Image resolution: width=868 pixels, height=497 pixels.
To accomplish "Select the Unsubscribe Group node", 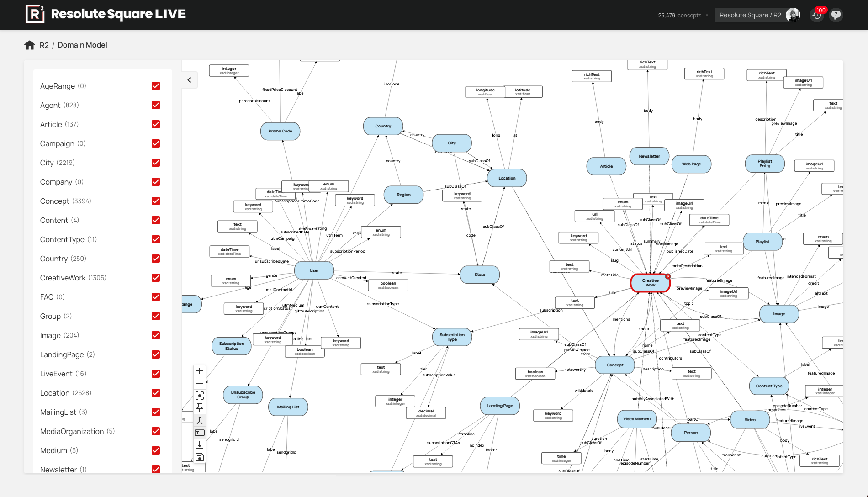I will 243,395.
